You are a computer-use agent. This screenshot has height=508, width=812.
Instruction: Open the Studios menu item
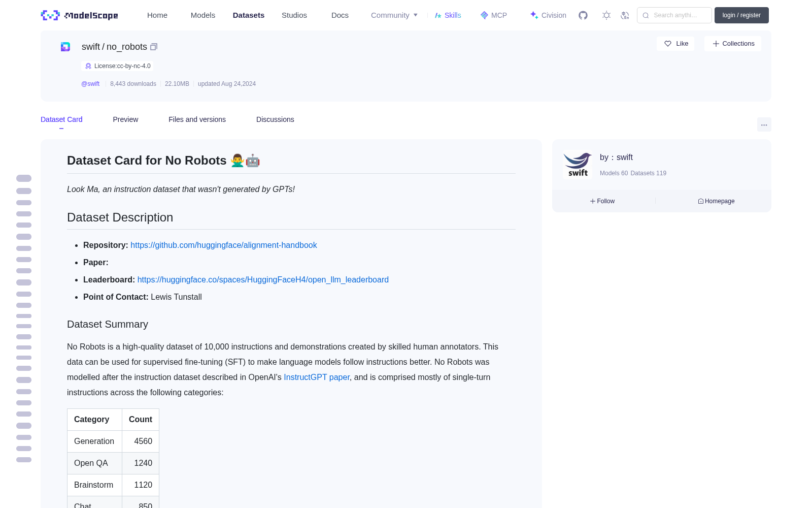click(294, 15)
